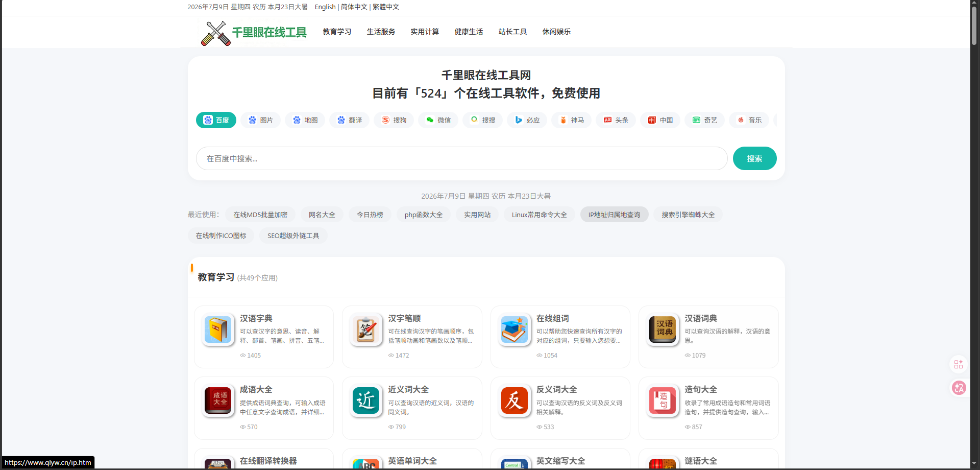980x470 pixels.
Task: Open recent tool 在线MD5批量加密
Action: pyautogui.click(x=260, y=215)
